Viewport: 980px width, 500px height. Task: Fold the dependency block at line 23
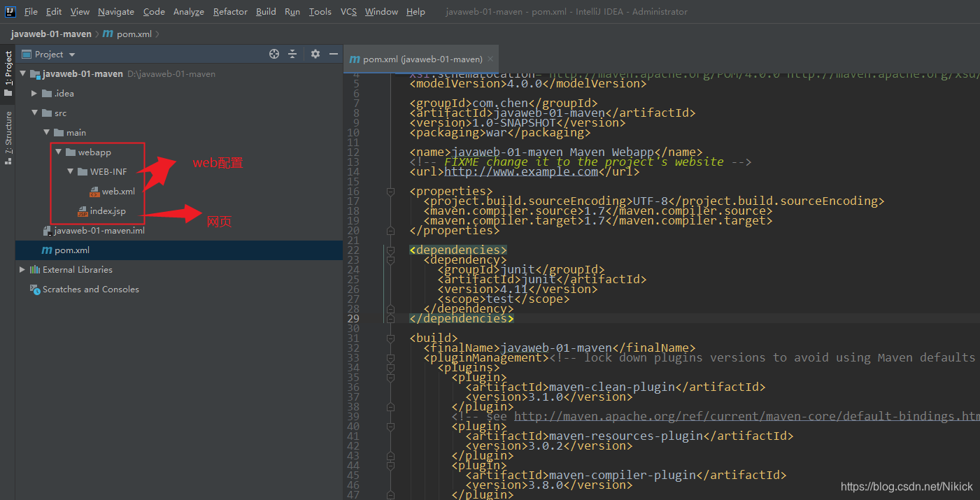coord(390,259)
